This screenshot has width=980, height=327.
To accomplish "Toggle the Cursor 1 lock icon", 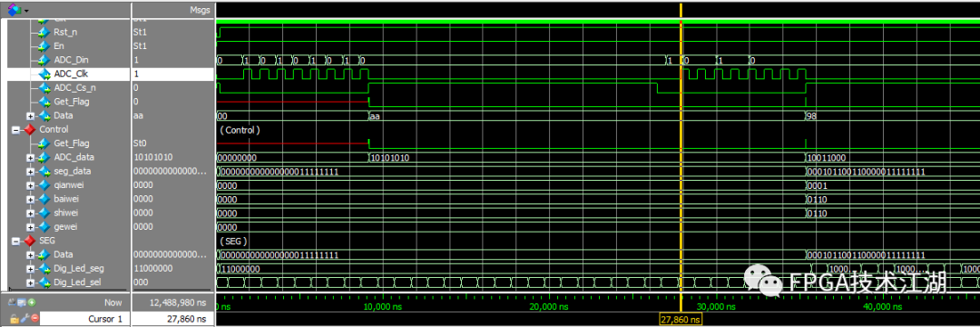I will pyautogui.click(x=14, y=318).
